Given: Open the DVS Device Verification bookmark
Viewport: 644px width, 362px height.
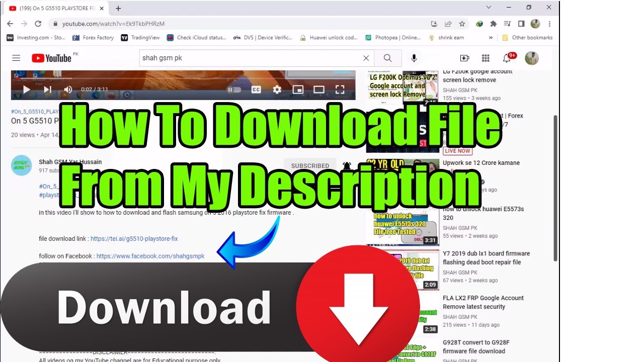Looking at the screenshot, I should click(263, 38).
